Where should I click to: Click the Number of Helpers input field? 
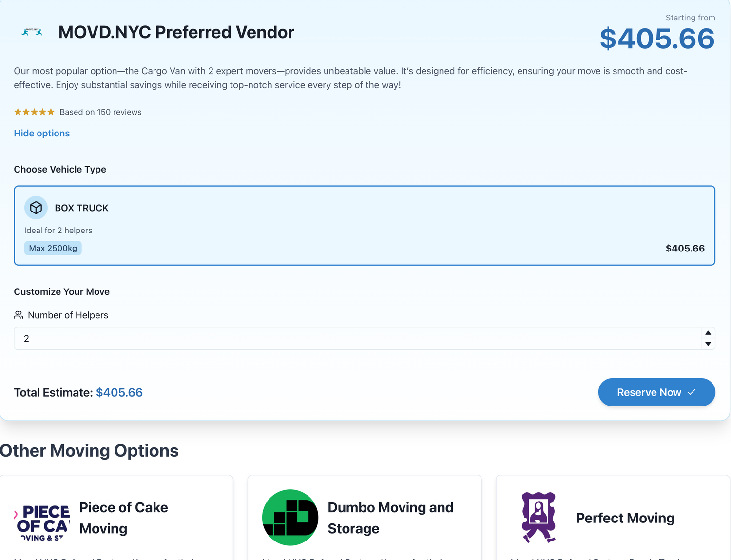(x=357, y=339)
